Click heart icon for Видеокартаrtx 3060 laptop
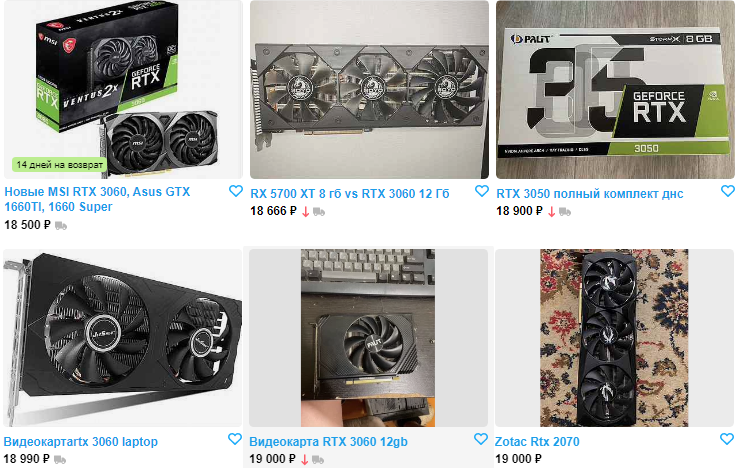This screenshot has width=740, height=474. click(235, 439)
